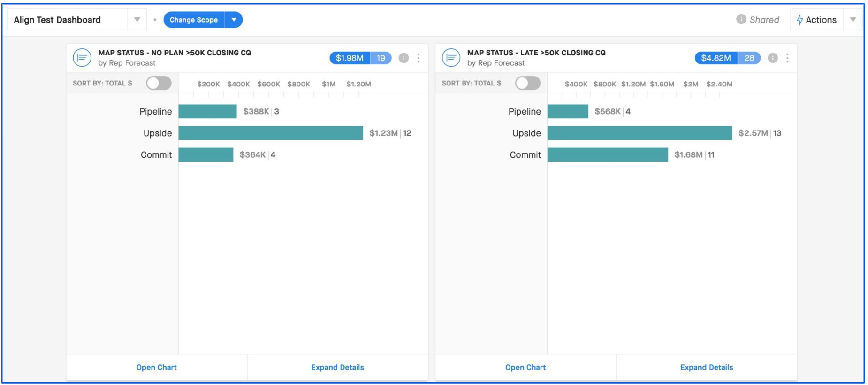The image size is (868, 385).
Task: Expand Details for No Plan card
Action: tap(337, 367)
